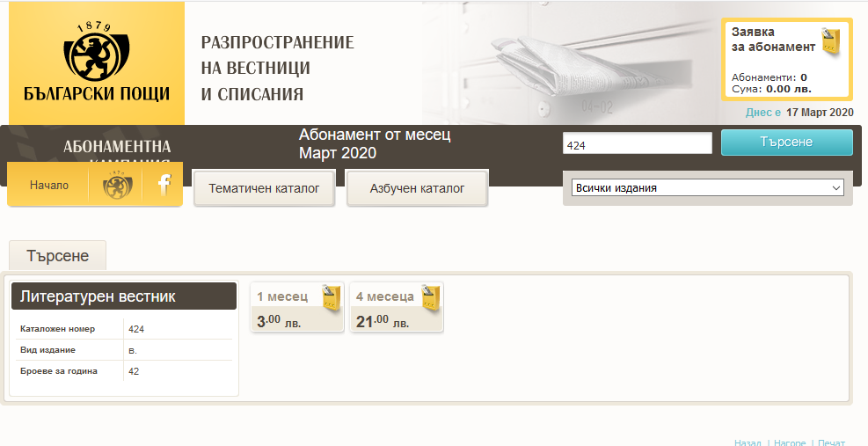Click Абонамент от месец Март 2020 text

point(375,143)
